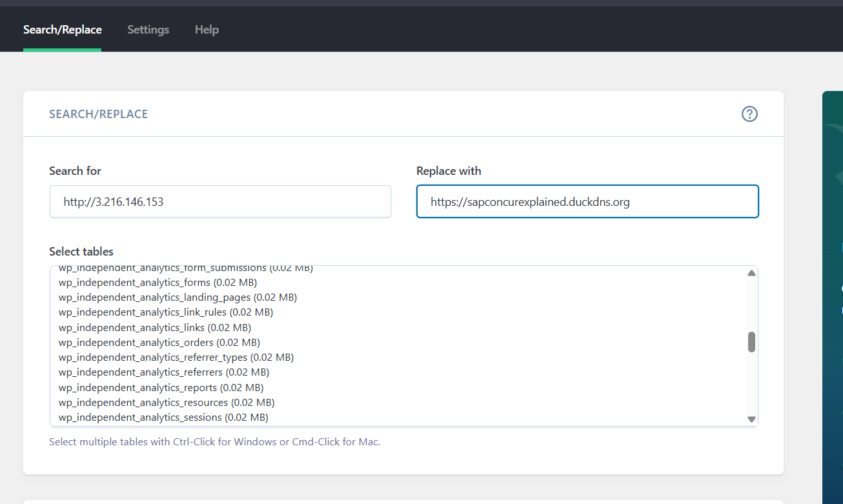Select wp_independent_analytics_link_rules table
The image size is (843, 504).
click(x=165, y=312)
